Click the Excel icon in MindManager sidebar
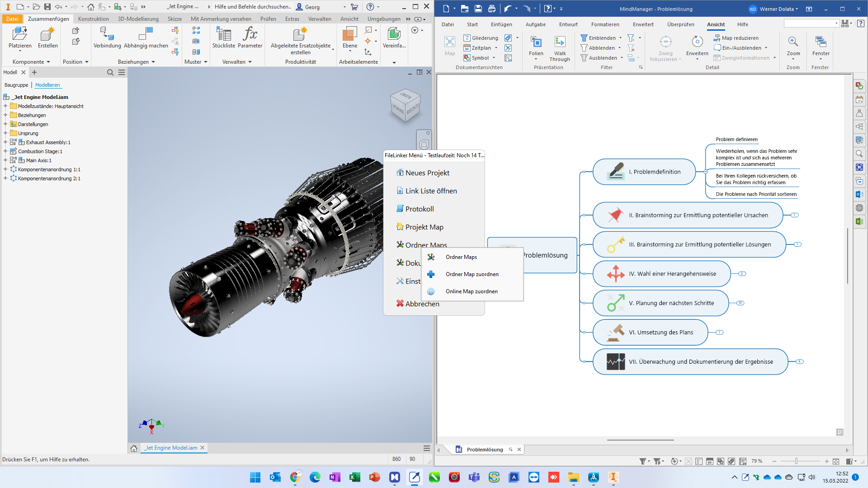This screenshot has height=488, width=868. (859, 221)
